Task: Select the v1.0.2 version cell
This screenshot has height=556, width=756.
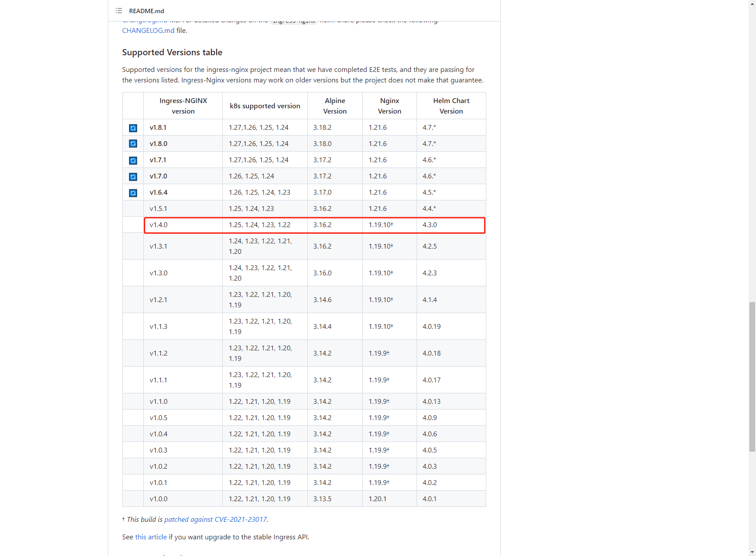Action: tap(183, 467)
